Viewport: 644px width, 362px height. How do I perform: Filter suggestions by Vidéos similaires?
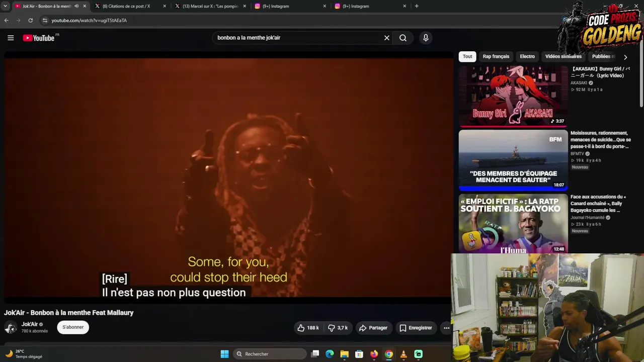tap(563, 56)
